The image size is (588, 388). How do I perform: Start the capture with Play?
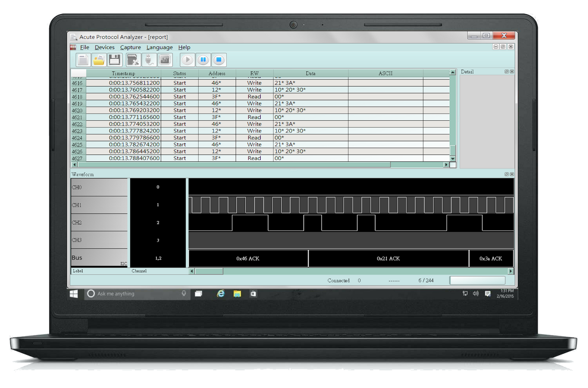coord(187,60)
